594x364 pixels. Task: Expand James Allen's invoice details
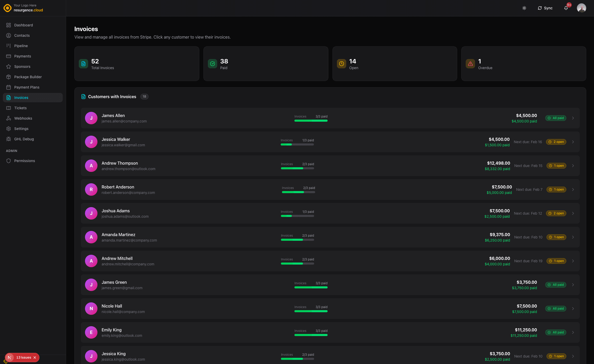coord(573,118)
